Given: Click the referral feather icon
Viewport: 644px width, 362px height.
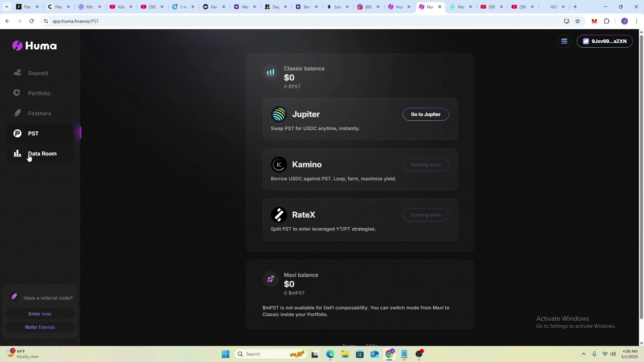Looking at the screenshot, I should [14, 297].
